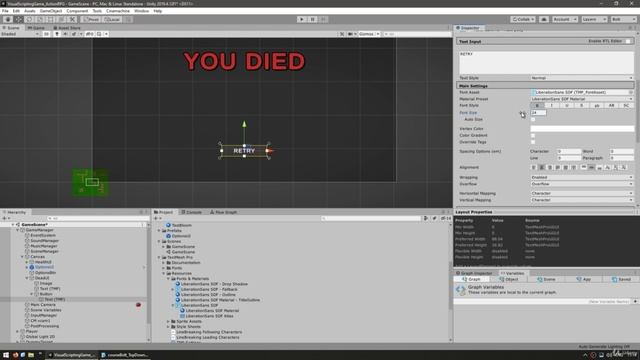Viewport: 640px width, 360px height.
Task: Click the Windows Start button
Action: point(6,355)
